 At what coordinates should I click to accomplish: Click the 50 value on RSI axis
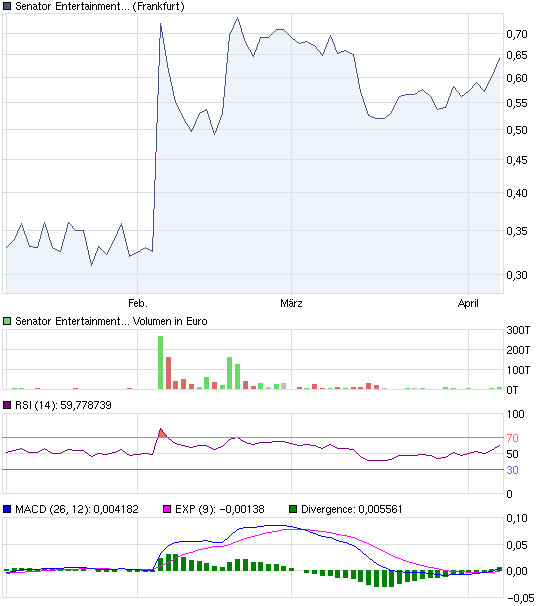[x=512, y=454]
